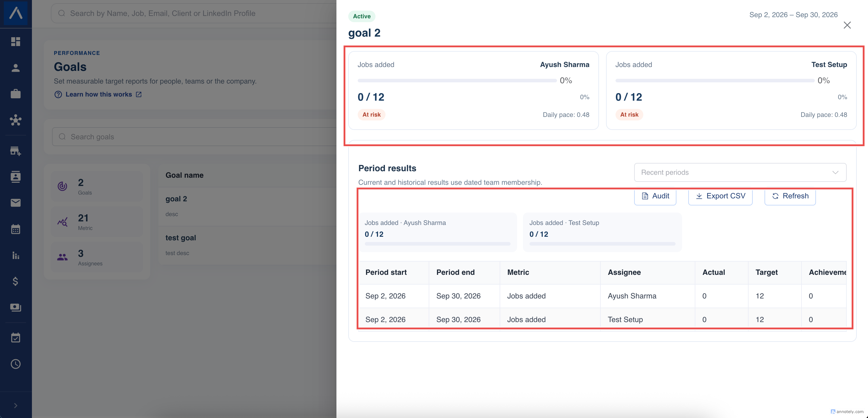Refresh the period results
Viewport: 868px width, 418px height.
point(790,196)
